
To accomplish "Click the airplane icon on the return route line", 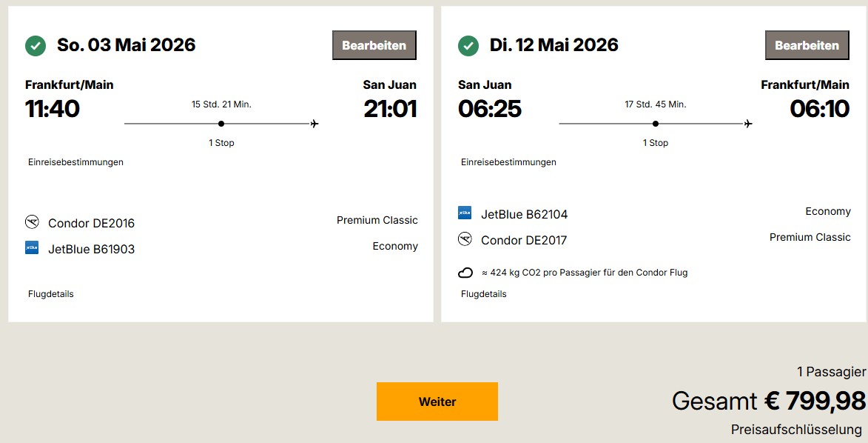I will point(748,124).
